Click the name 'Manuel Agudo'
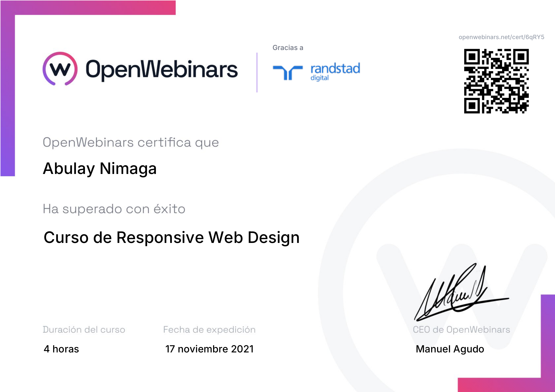Viewport: 555px width, 392px height. [450, 349]
